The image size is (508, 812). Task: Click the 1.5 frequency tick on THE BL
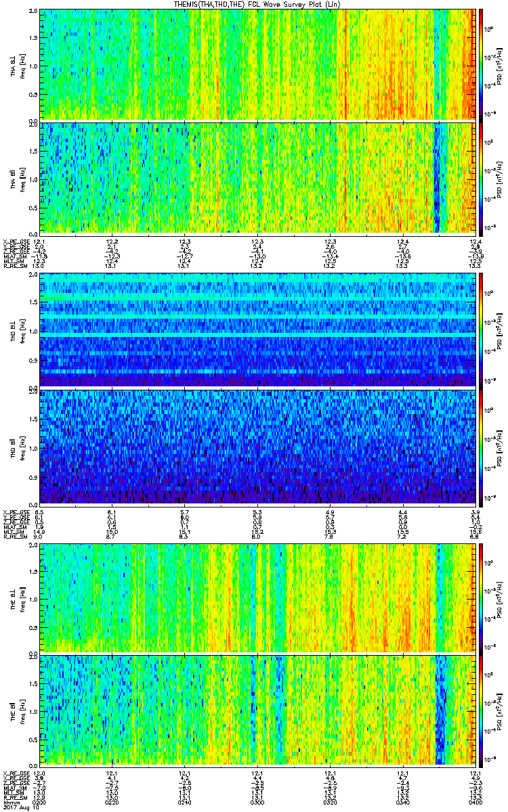33,571
